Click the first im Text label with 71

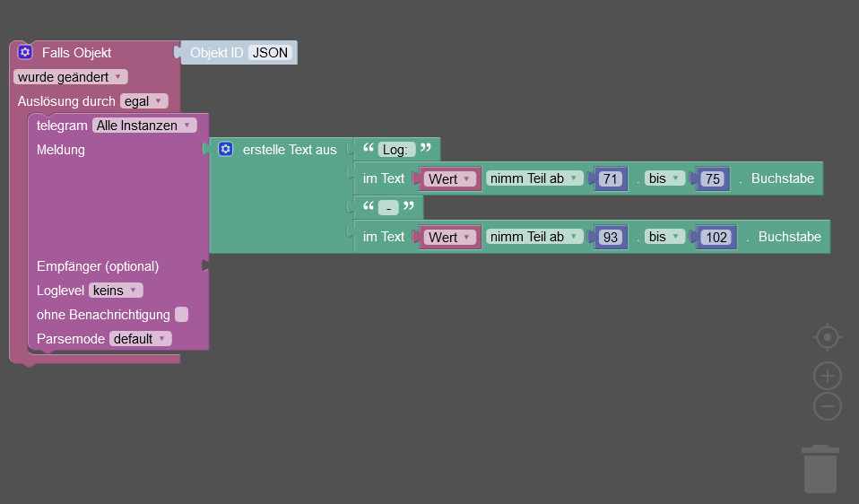click(384, 178)
